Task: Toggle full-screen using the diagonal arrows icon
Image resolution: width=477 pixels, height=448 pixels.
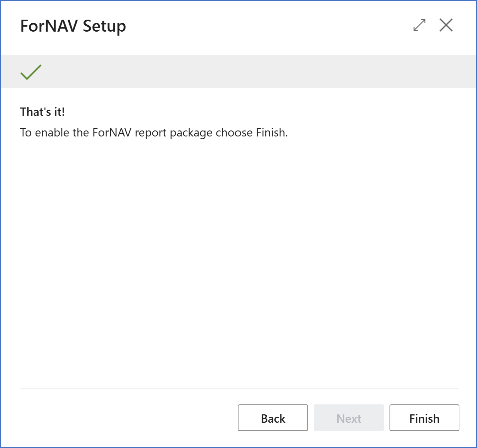Action: coord(419,25)
